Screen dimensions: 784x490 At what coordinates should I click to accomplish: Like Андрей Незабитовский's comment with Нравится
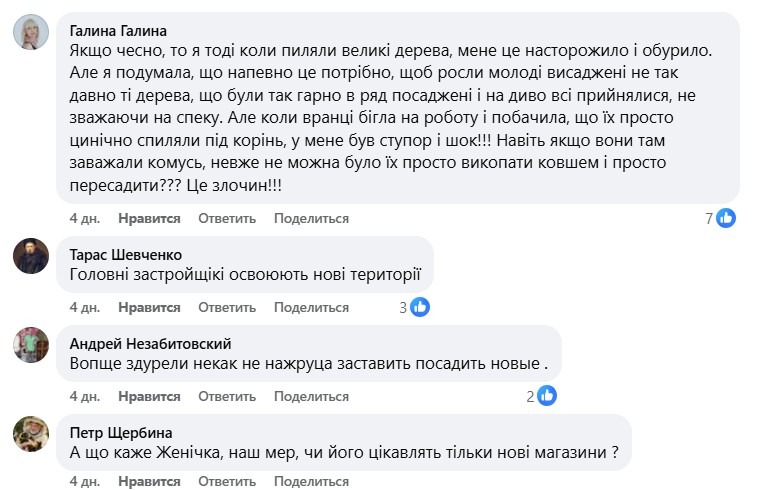tap(149, 396)
